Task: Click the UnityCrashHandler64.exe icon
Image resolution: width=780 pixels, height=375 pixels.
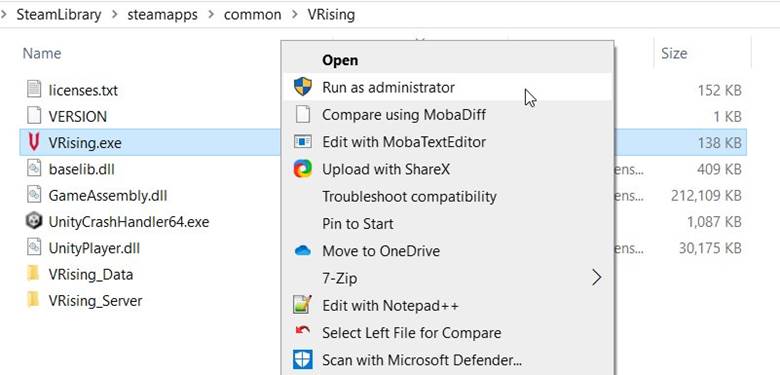Action: point(34,221)
